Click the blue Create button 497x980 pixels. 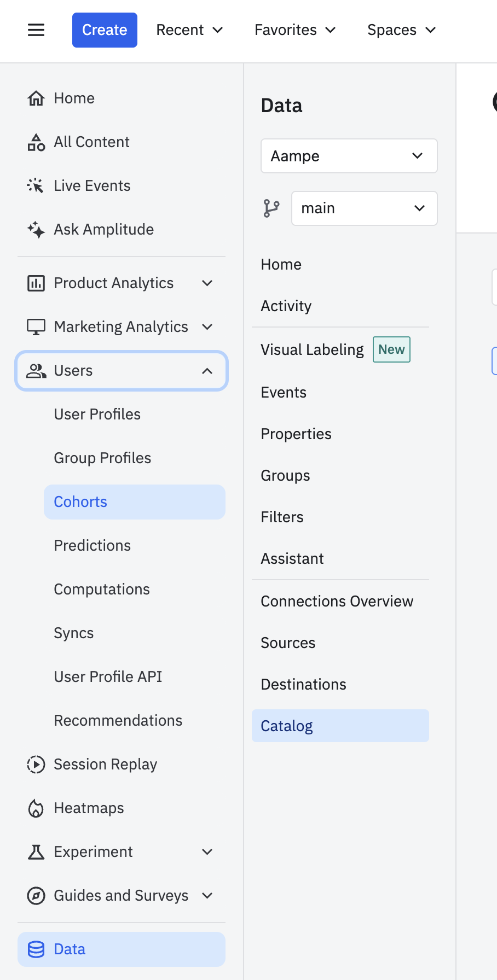point(105,30)
